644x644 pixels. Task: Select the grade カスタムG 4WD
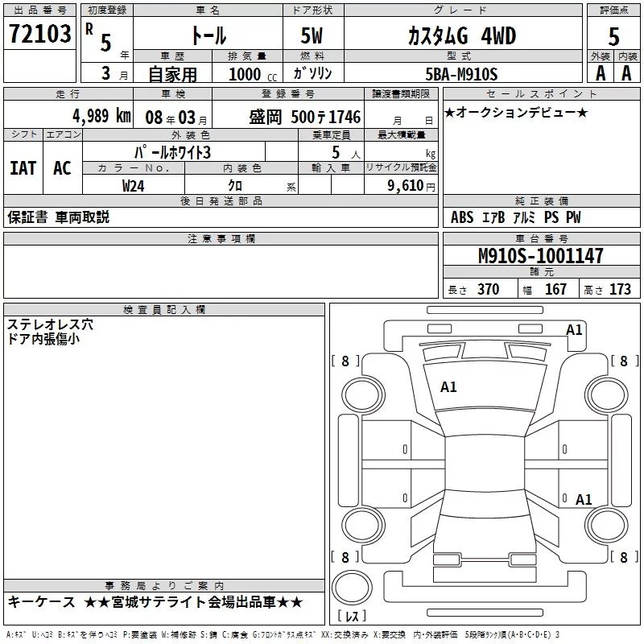[x=461, y=35]
